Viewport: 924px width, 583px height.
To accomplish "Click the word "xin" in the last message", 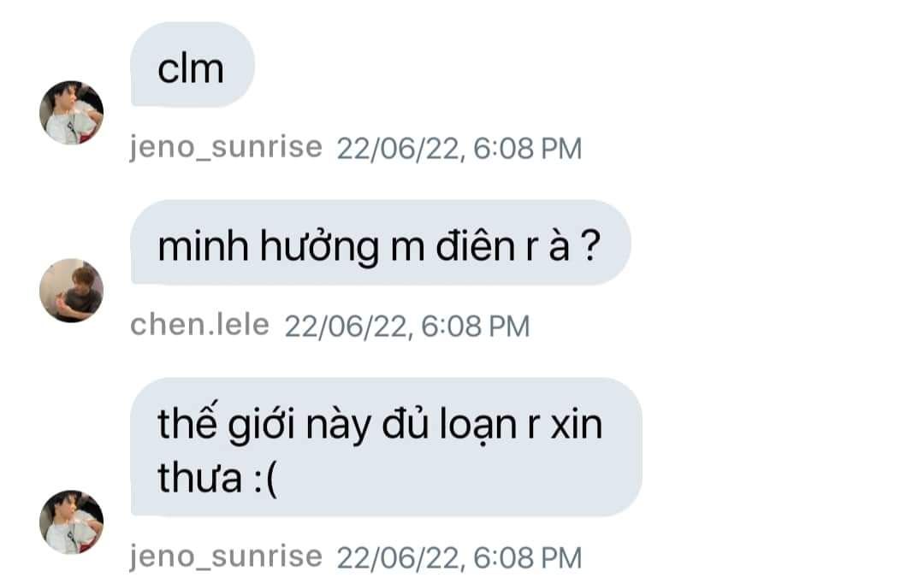I will coord(577,425).
